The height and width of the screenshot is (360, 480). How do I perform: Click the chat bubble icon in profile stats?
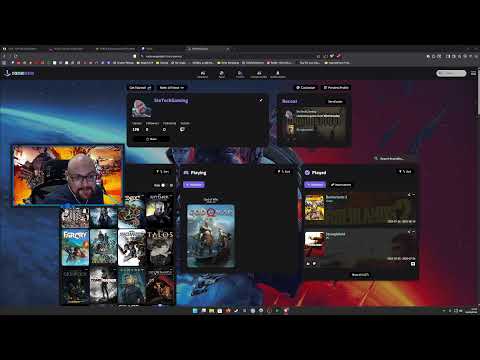182,129
